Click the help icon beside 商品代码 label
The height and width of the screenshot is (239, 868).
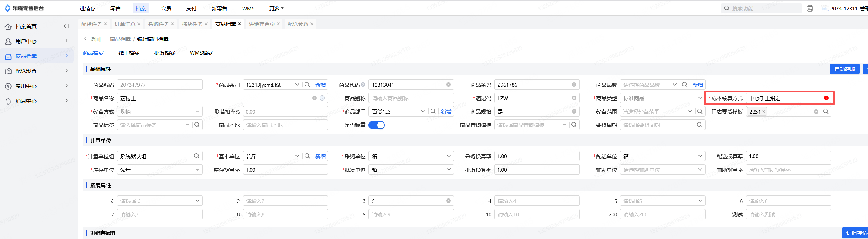[363, 85]
